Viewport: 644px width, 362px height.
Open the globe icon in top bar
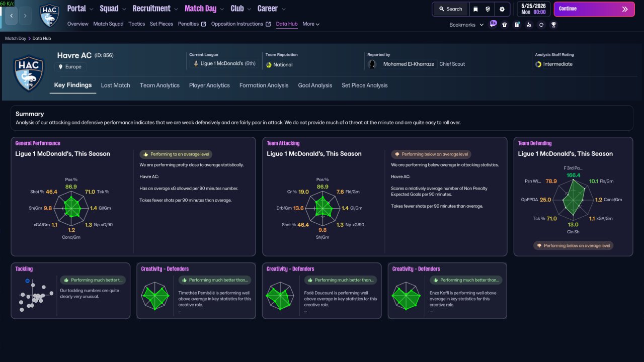point(488,9)
